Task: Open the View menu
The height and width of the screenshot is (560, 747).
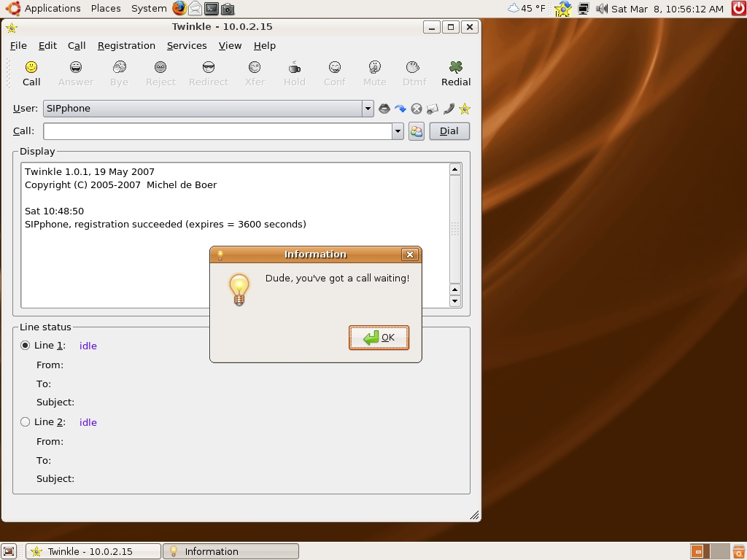Action: click(230, 46)
